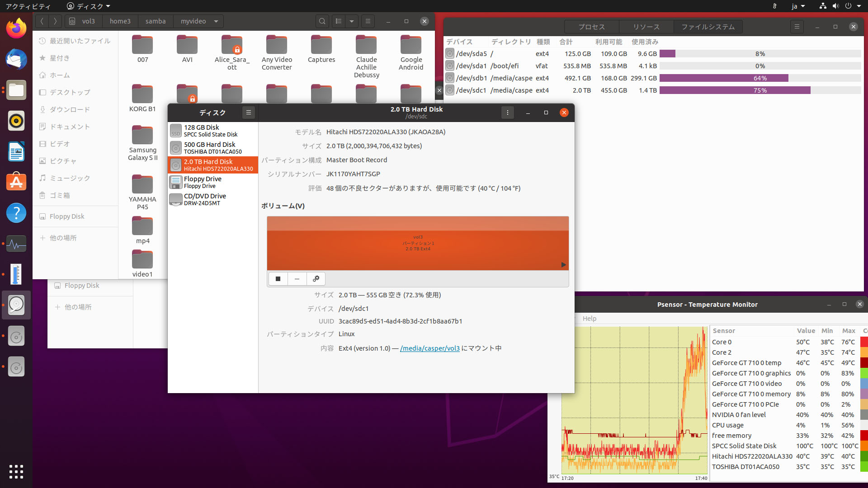Open ja input source dropdown
Viewport: 868px width, 488px height.
pyautogui.click(x=798, y=6)
